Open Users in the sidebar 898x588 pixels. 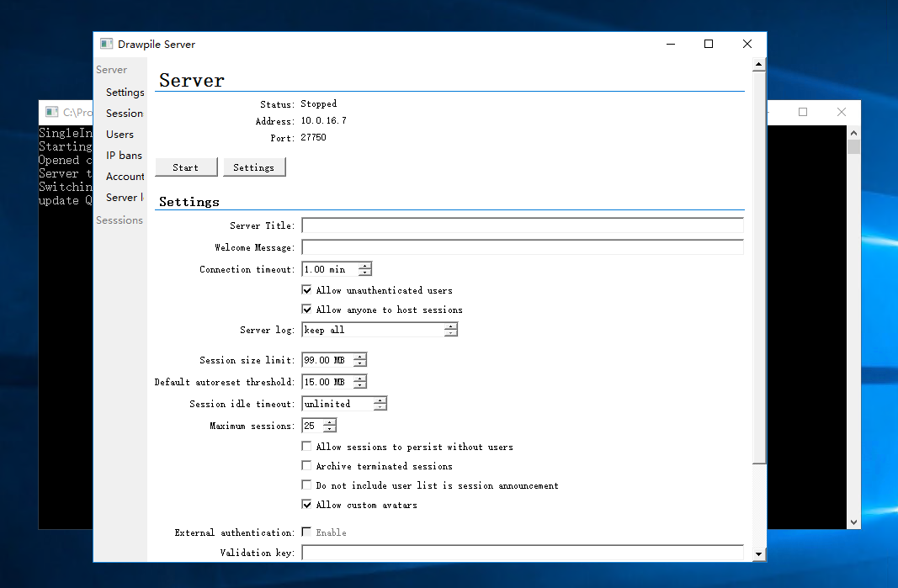click(120, 135)
